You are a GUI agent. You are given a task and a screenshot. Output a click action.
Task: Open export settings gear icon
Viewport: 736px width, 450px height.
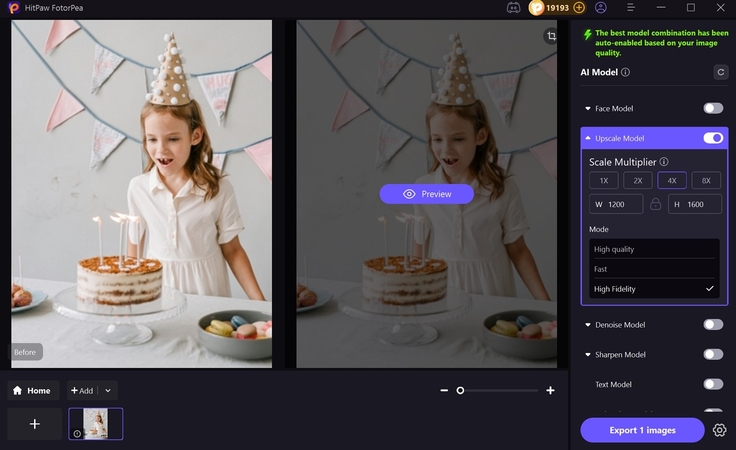[x=719, y=430]
